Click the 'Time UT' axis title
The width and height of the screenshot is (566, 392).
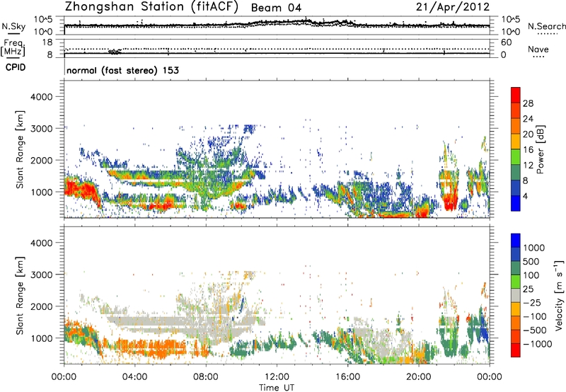(277, 388)
